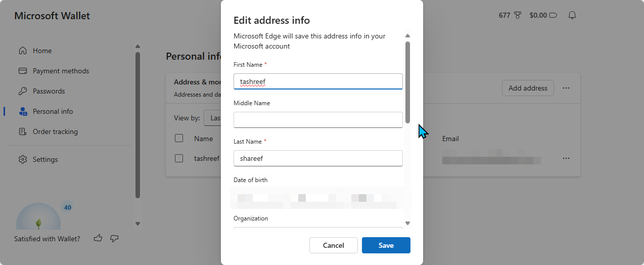The height and width of the screenshot is (265, 644).
Task: Click the Add address button
Action: (x=528, y=88)
